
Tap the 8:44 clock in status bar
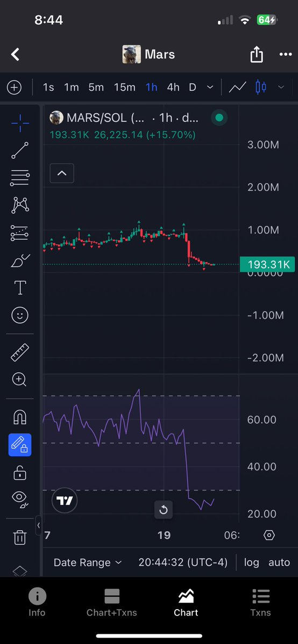point(48,20)
